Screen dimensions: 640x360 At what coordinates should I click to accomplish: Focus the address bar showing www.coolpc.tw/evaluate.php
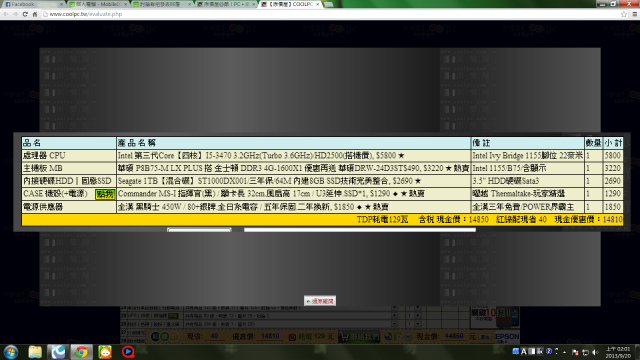(331, 14)
